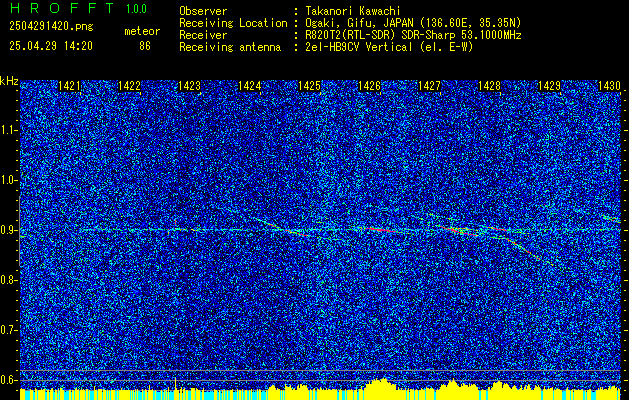Click the 1427 time marker

click(x=429, y=86)
